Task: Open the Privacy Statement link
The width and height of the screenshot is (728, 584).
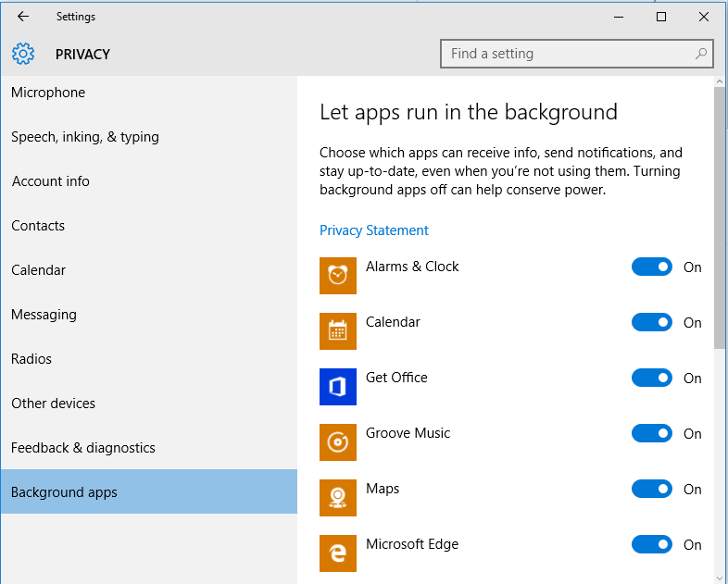Action: click(x=374, y=230)
